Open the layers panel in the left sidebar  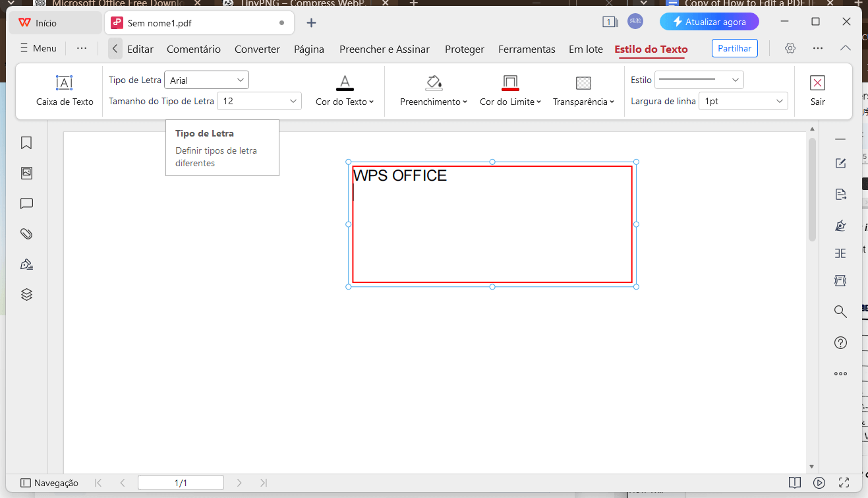pyautogui.click(x=26, y=295)
